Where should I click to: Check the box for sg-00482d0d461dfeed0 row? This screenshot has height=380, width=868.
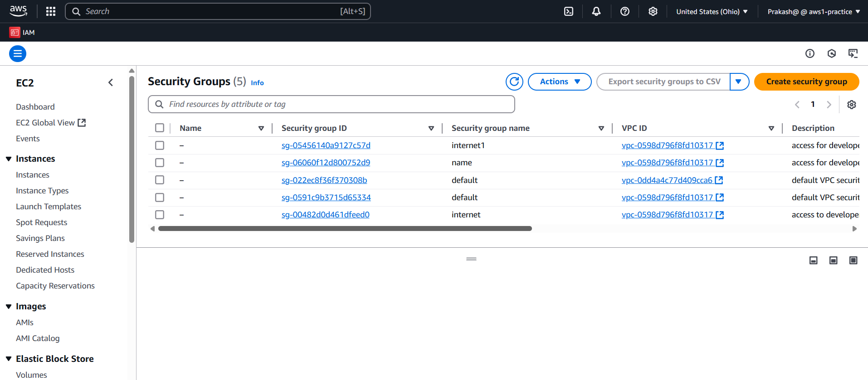pyautogui.click(x=160, y=215)
